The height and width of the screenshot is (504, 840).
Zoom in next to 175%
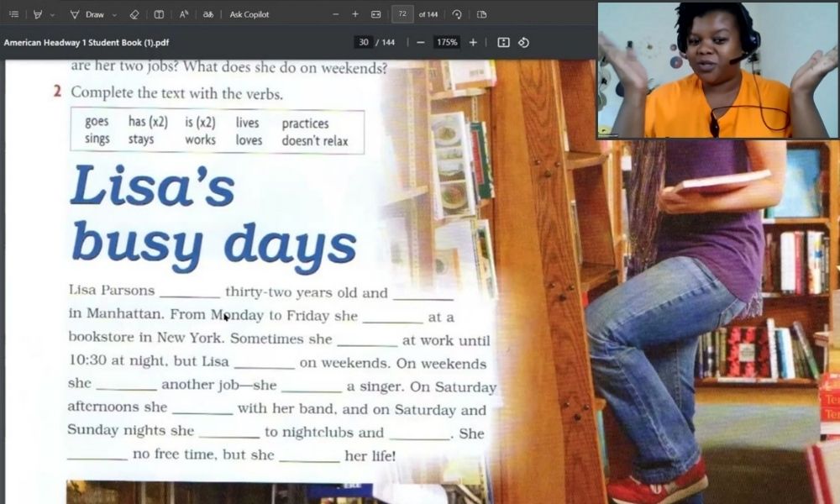[473, 42]
